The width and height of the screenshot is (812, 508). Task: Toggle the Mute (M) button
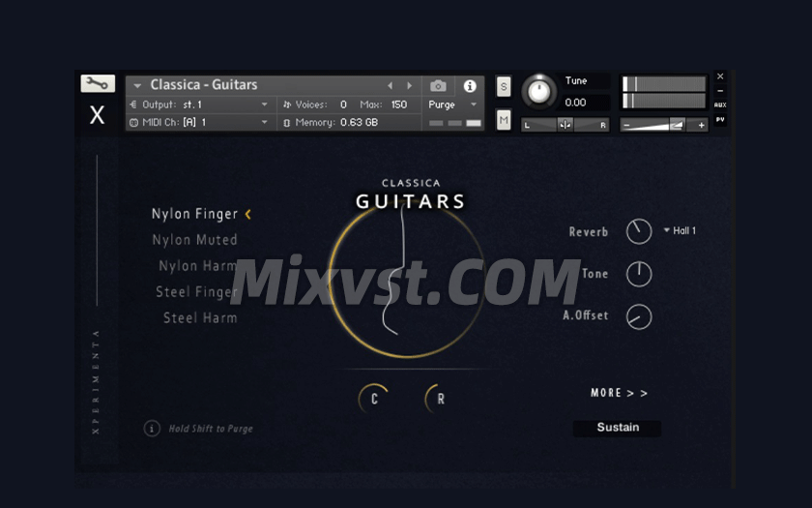pyautogui.click(x=504, y=120)
